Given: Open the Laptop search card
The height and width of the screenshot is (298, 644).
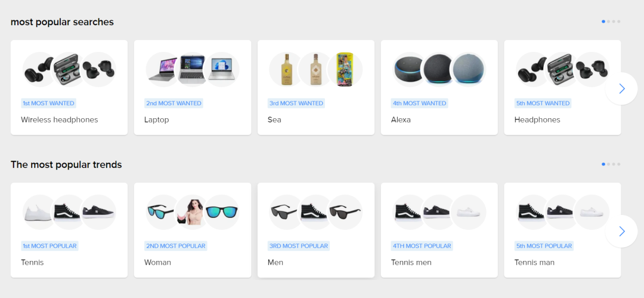Looking at the screenshot, I should (x=193, y=87).
